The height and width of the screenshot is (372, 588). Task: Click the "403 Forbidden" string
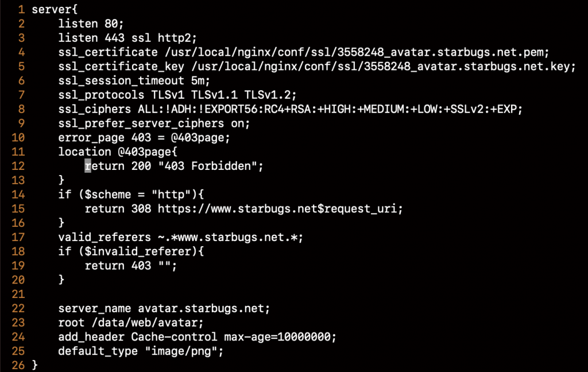(207, 166)
